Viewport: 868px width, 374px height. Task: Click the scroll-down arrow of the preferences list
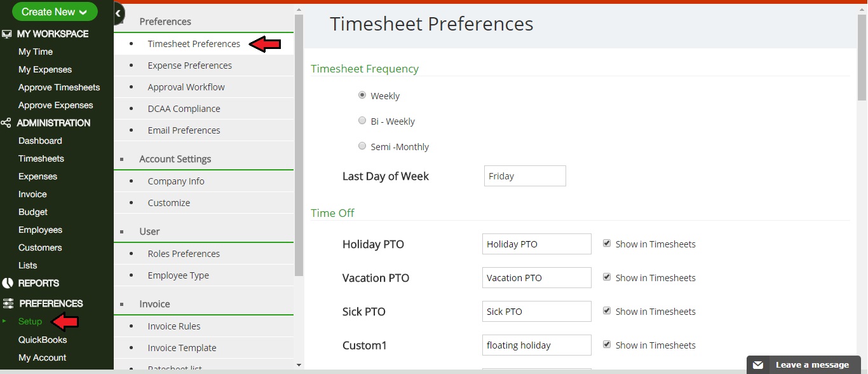[x=299, y=365]
